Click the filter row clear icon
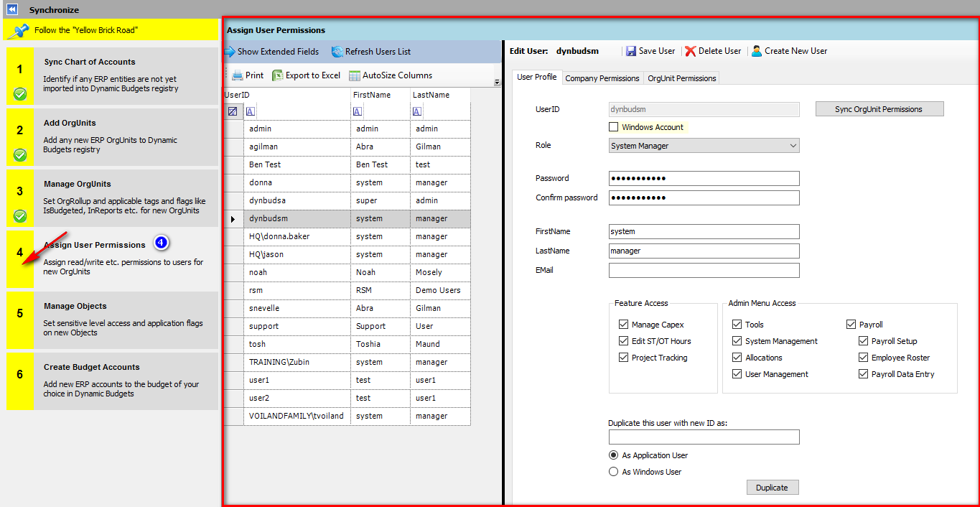The height and width of the screenshot is (507, 980). 233,111
